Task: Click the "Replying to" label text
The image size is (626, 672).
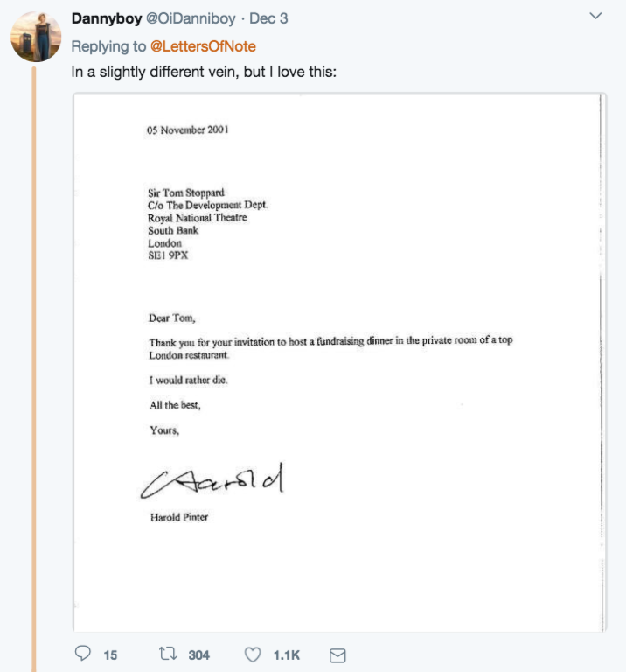Action: (108, 45)
